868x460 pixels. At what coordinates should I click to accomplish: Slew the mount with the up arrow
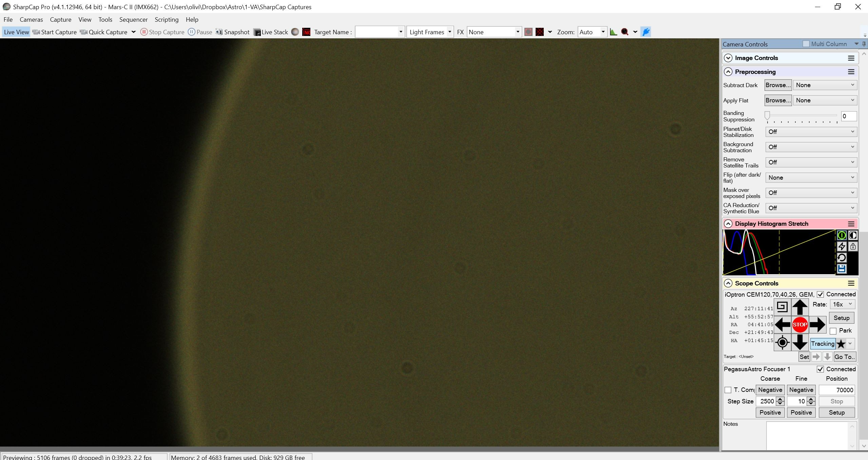tap(799, 307)
